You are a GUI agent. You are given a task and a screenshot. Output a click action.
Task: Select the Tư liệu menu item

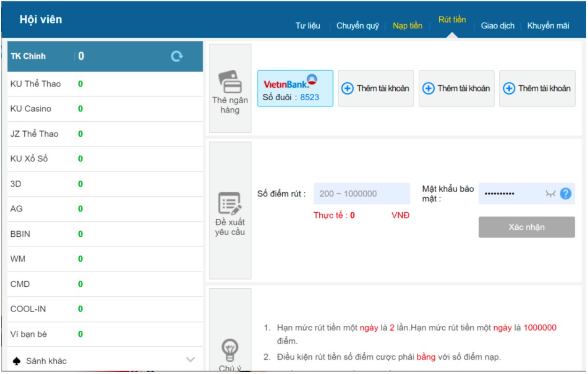coord(309,26)
